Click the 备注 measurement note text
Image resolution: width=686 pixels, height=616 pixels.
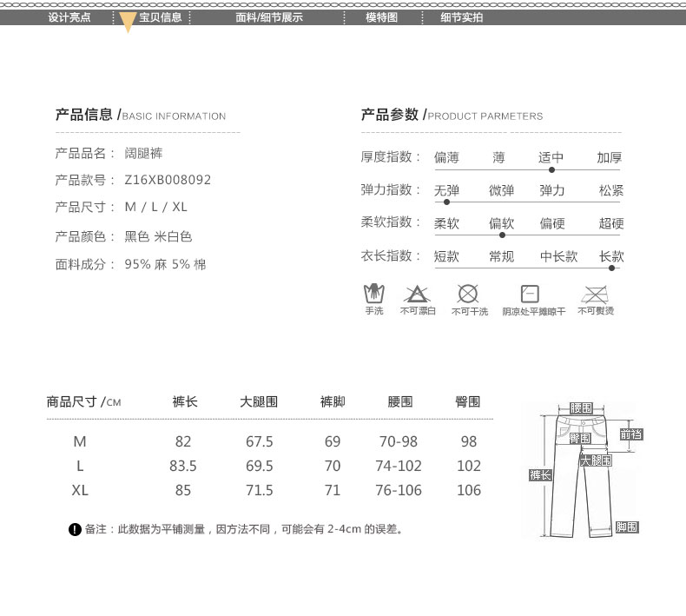pos(244,529)
